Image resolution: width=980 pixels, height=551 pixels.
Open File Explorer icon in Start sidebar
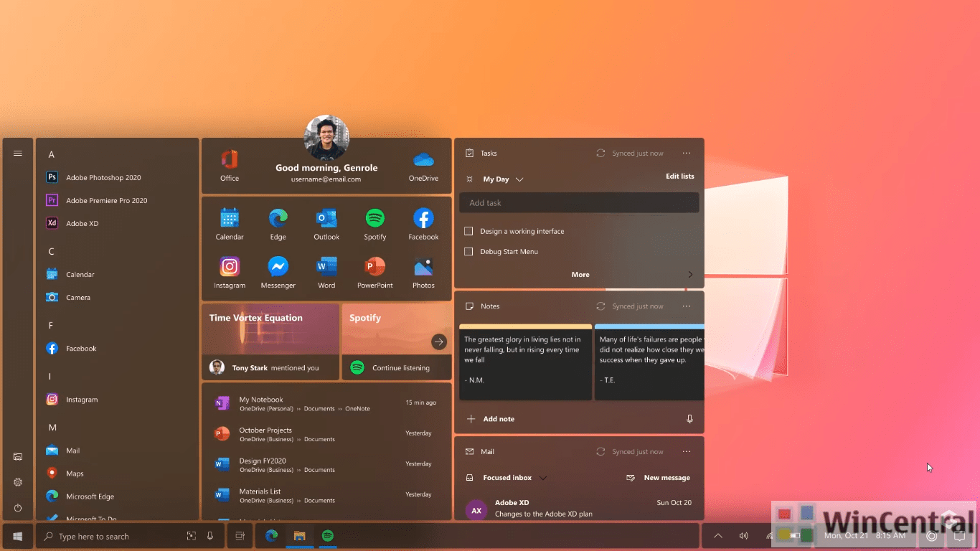click(x=18, y=456)
